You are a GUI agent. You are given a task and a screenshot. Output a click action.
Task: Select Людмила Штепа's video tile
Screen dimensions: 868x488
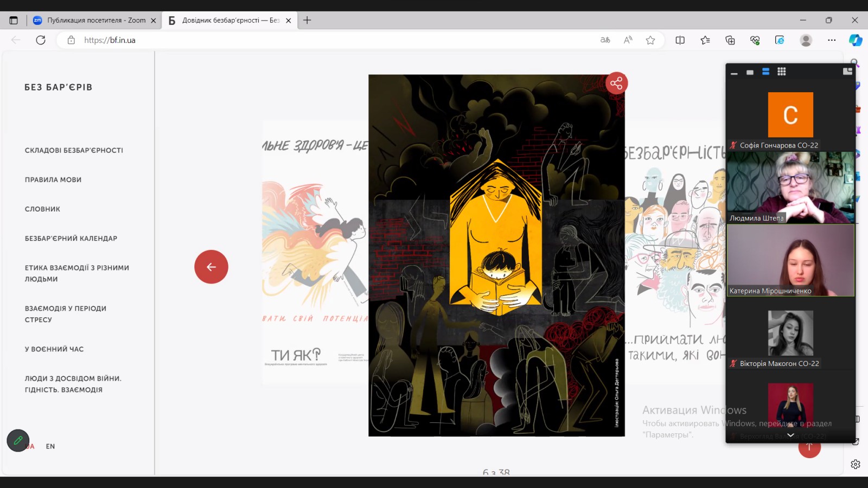[x=790, y=188]
